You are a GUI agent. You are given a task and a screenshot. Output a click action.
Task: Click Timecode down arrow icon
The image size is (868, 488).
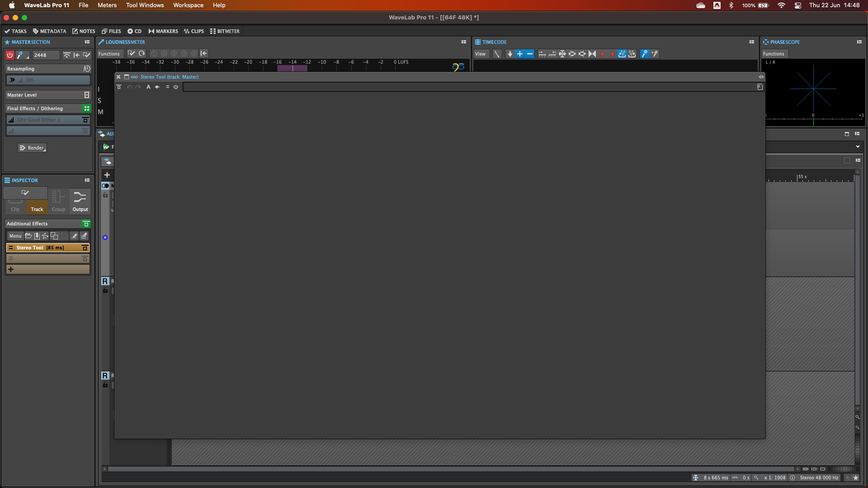click(510, 54)
